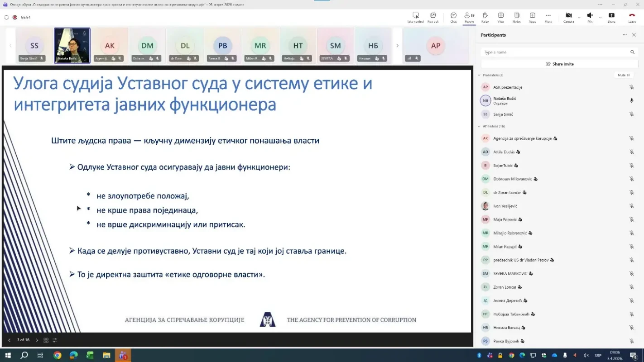This screenshot has width=644, height=362.
Task: Click the Take control icon
Action: (415, 16)
